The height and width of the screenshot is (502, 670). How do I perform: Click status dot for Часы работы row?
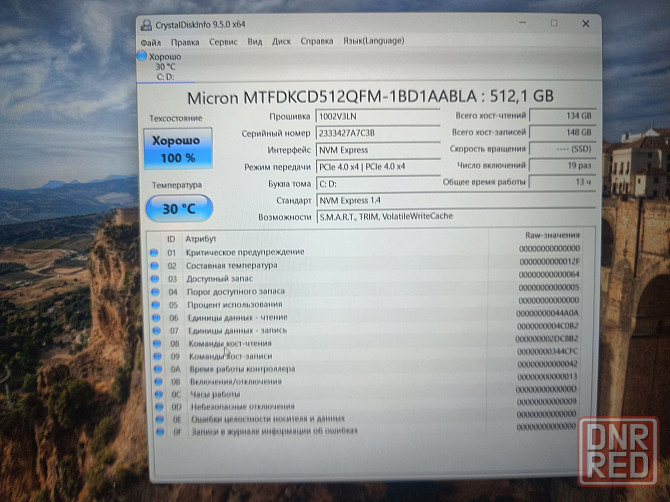159,394
